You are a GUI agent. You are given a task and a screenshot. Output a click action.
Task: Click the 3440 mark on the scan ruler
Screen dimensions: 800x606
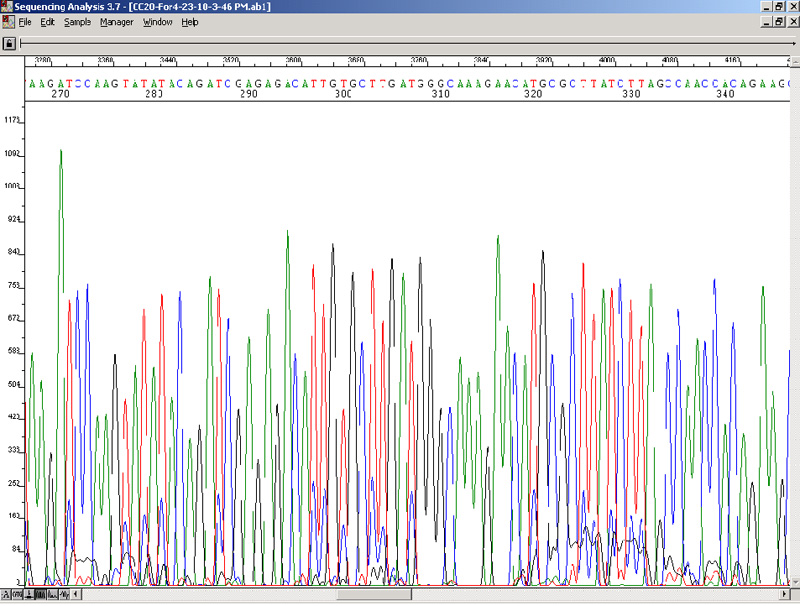168,60
